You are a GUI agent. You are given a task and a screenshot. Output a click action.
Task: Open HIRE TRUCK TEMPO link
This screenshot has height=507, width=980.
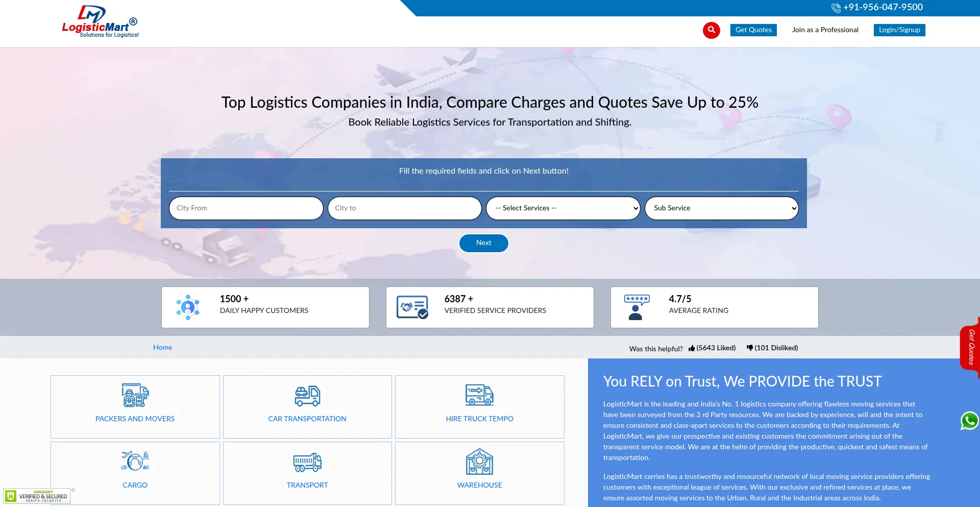479,419
